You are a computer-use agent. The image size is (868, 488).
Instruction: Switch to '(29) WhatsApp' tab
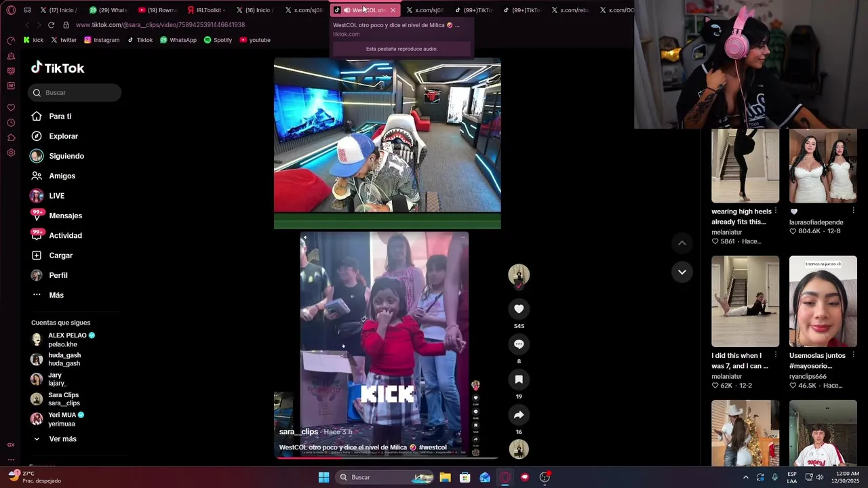[108, 10]
